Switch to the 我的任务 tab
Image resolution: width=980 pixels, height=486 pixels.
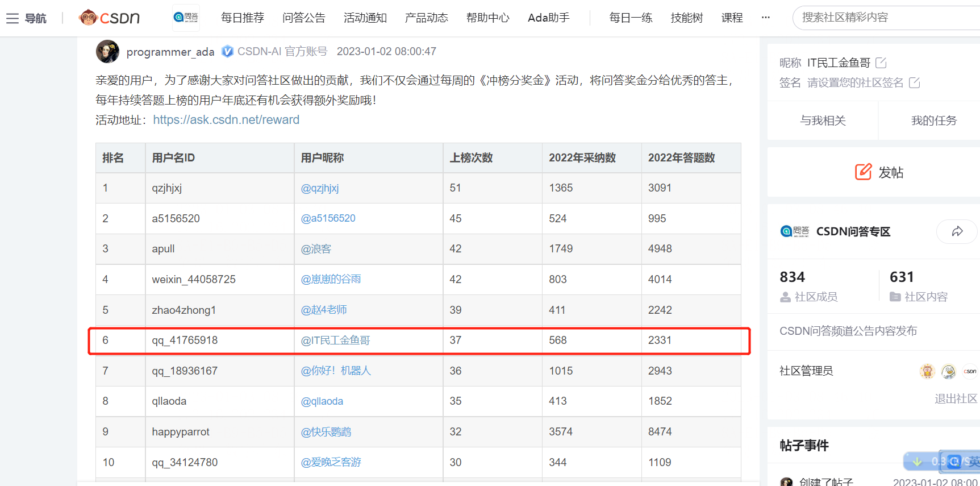pos(934,121)
